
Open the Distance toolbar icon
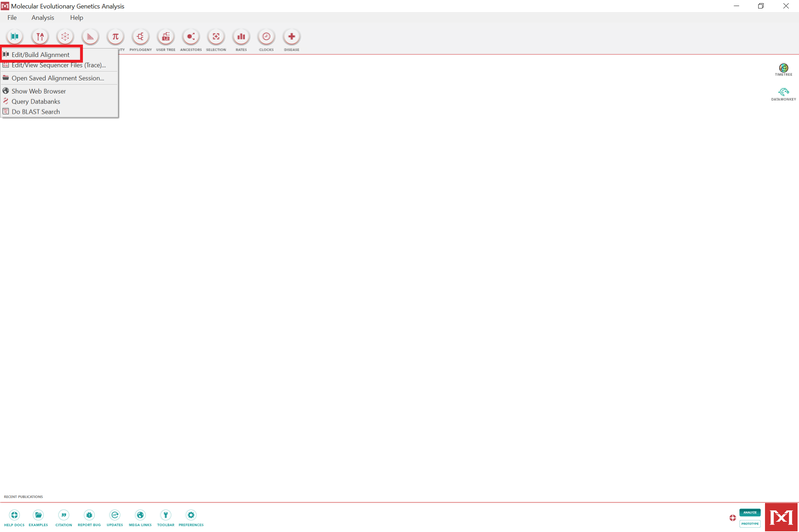coord(90,37)
